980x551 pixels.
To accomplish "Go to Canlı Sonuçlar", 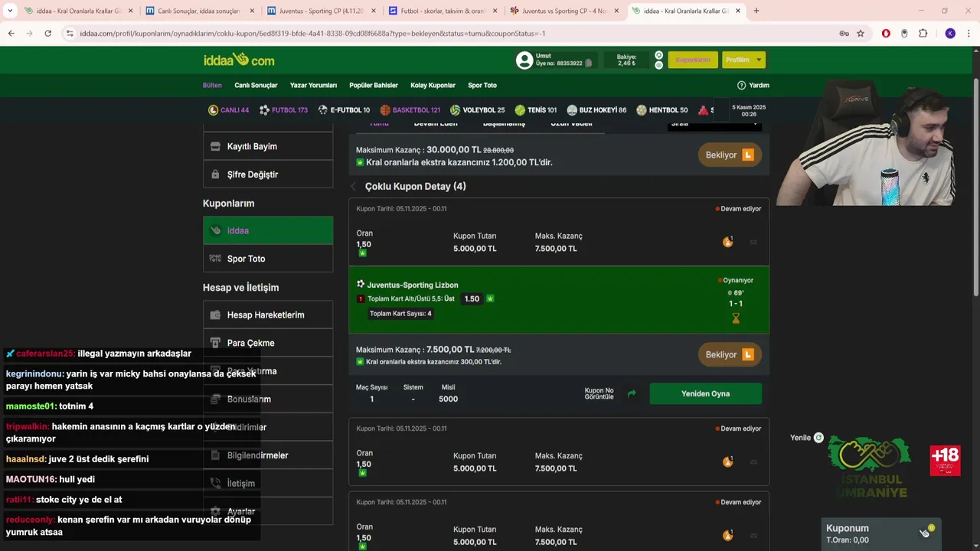I will point(256,85).
